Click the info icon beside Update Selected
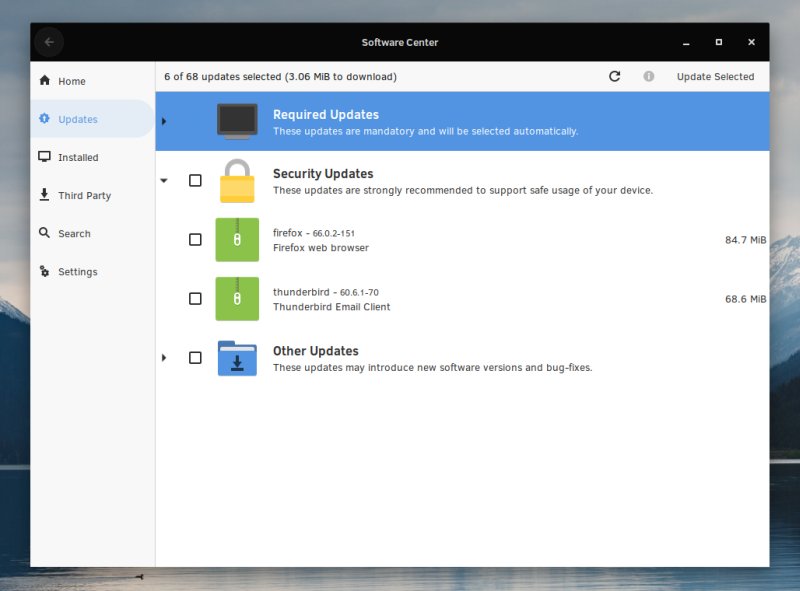Screen dimensions: 800x591 pos(648,77)
